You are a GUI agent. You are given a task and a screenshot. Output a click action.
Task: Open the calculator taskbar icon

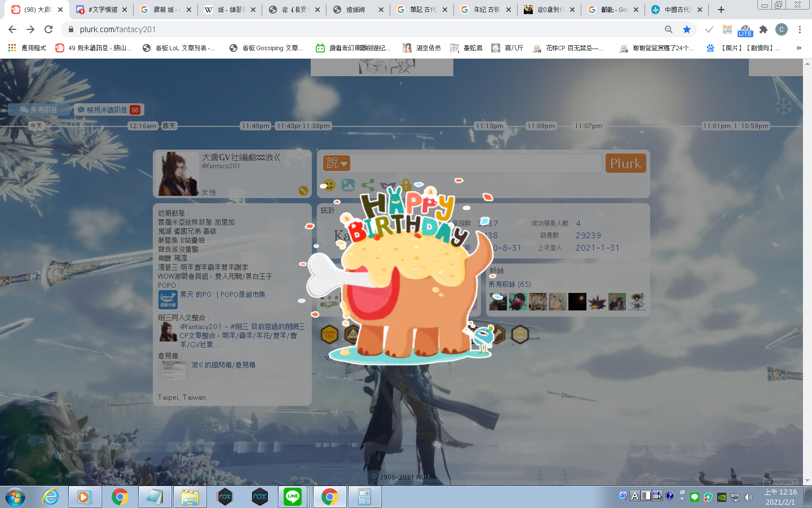(364, 497)
